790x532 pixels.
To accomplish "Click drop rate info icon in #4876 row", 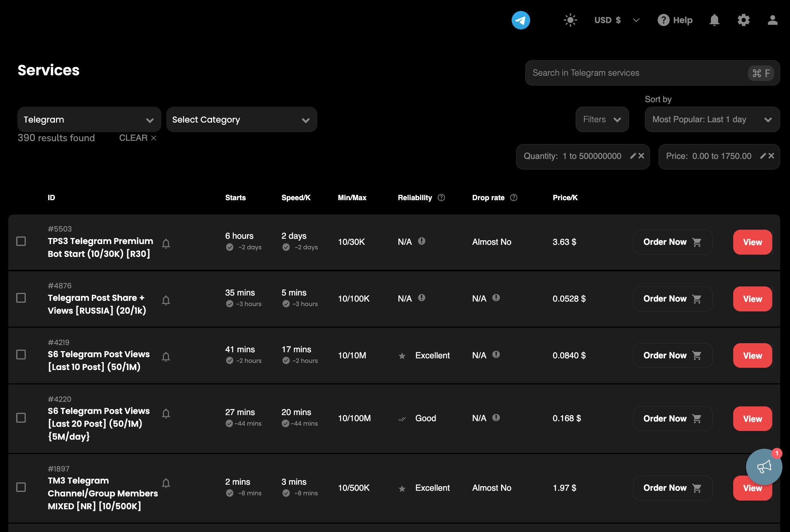I will point(496,298).
